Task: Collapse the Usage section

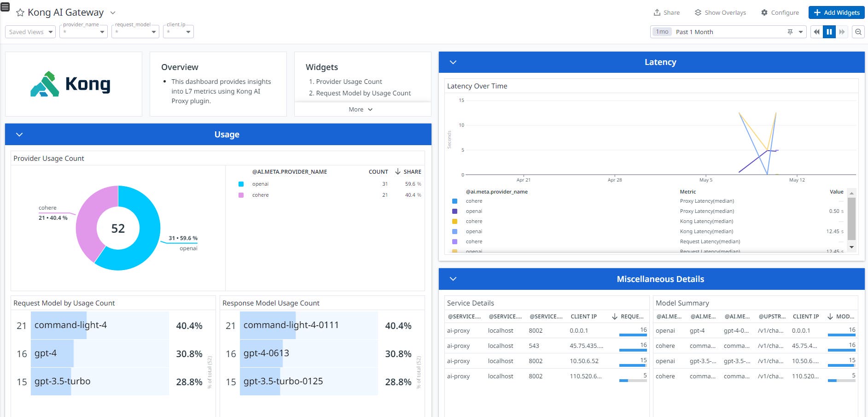Action: 19,134
